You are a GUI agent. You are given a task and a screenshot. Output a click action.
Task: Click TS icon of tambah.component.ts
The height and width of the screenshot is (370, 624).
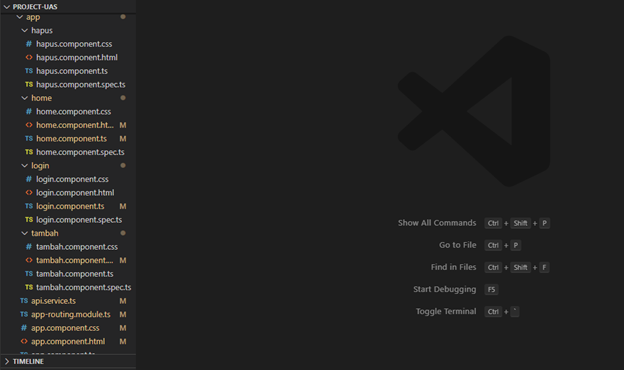29,274
